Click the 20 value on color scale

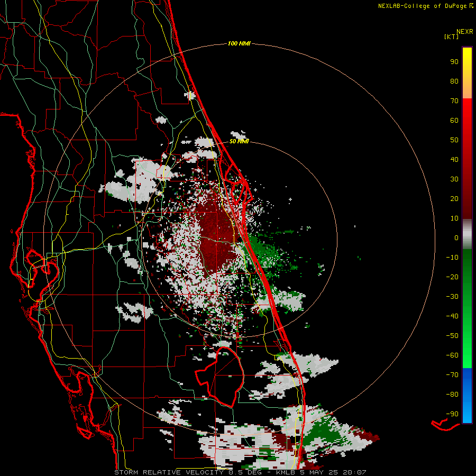[x=454, y=198]
